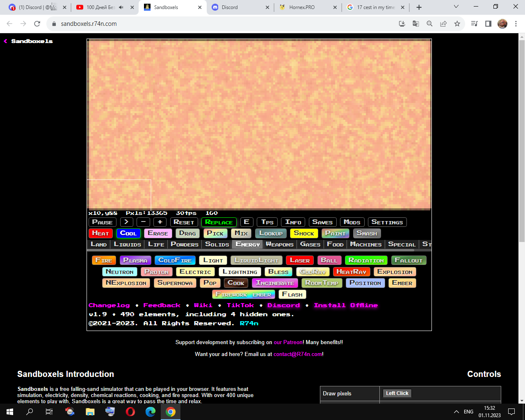Open Chrome zoom magnifier icon
The width and height of the screenshot is (525, 420).
pyautogui.click(x=429, y=24)
